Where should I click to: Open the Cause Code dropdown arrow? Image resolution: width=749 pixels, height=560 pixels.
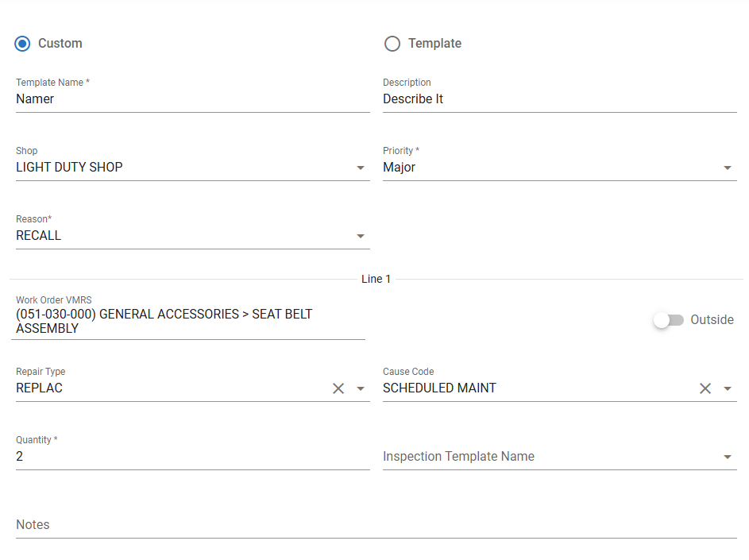click(728, 388)
